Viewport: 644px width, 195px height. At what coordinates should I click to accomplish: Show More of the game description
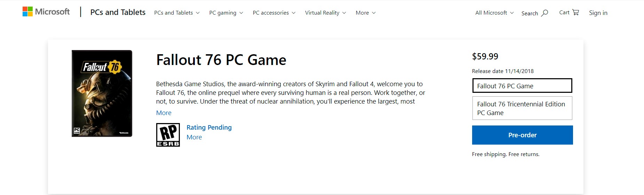coord(164,113)
